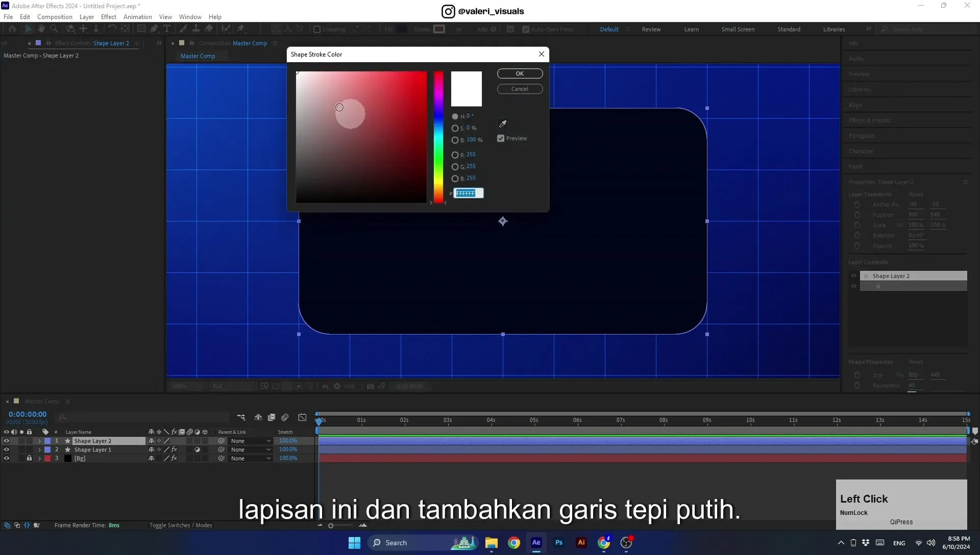The width and height of the screenshot is (980, 555).
Task: Click the pick whip for Shape Layer 1
Action: point(221,450)
